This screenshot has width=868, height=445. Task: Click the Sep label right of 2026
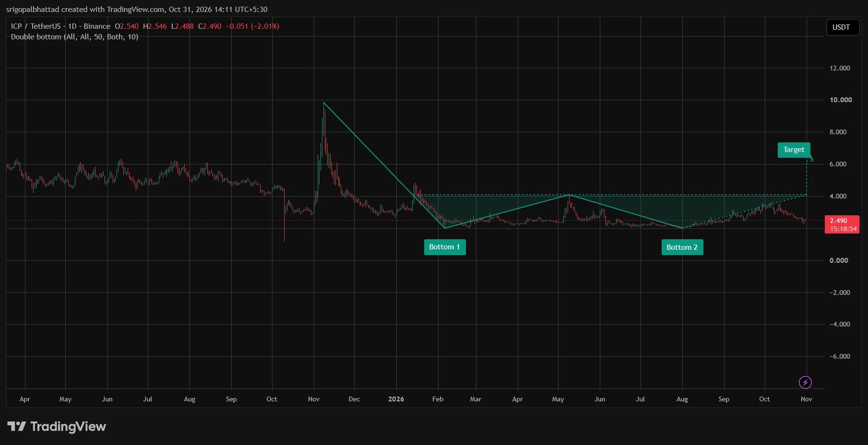pyautogui.click(x=724, y=399)
